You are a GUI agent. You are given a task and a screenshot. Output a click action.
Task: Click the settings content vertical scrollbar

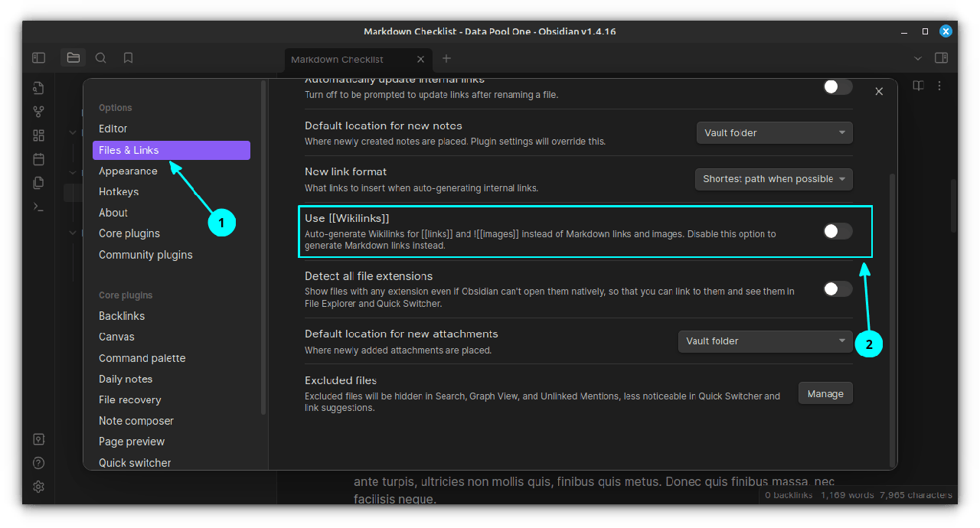[x=891, y=306]
